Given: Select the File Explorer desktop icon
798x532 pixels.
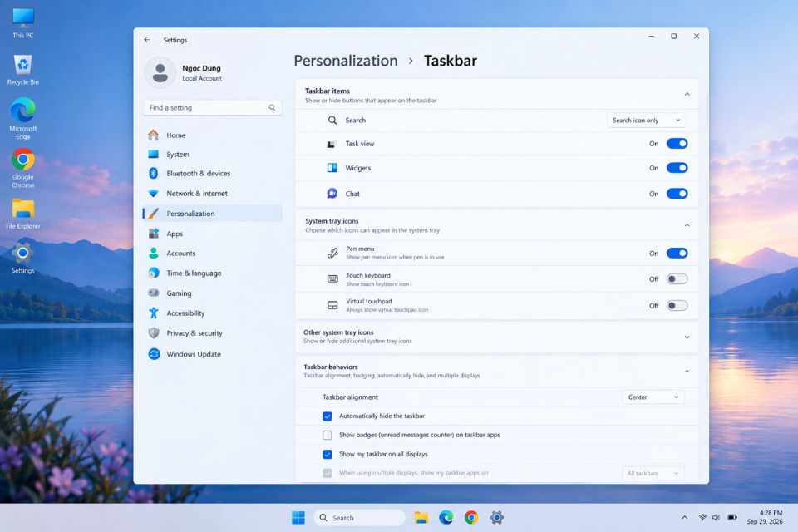Looking at the screenshot, I should (23, 214).
